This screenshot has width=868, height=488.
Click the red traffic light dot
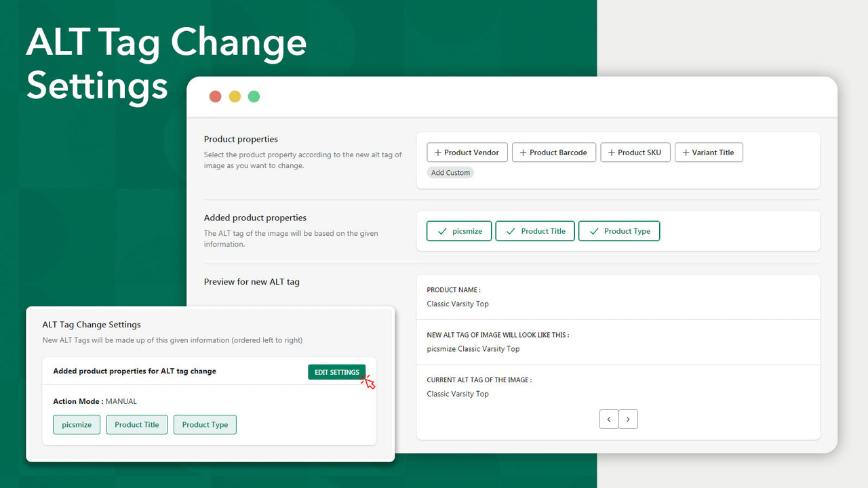(215, 96)
